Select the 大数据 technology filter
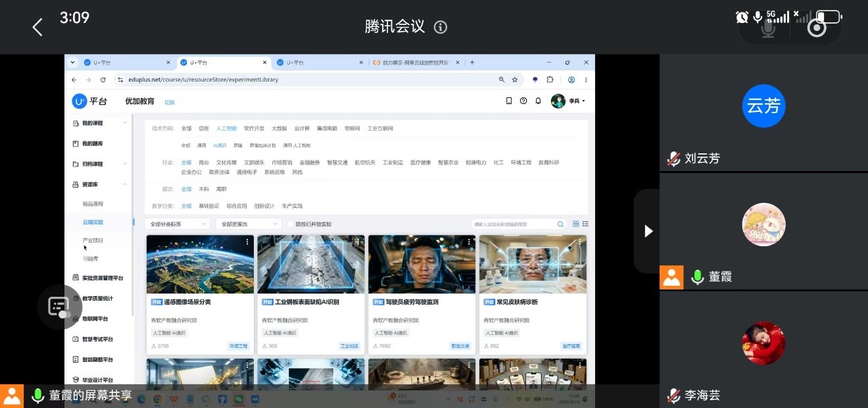The height and width of the screenshot is (408, 868). pyautogui.click(x=279, y=128)
